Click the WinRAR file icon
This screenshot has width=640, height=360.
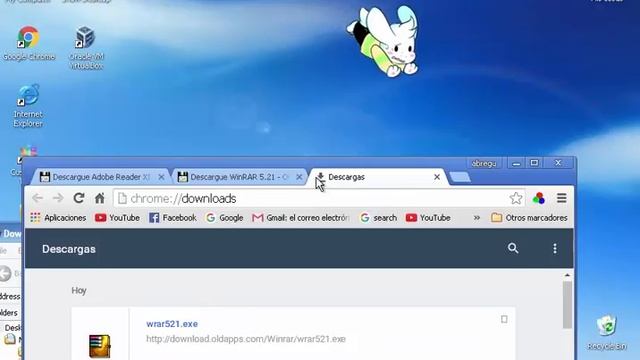(x=100, y=346)
